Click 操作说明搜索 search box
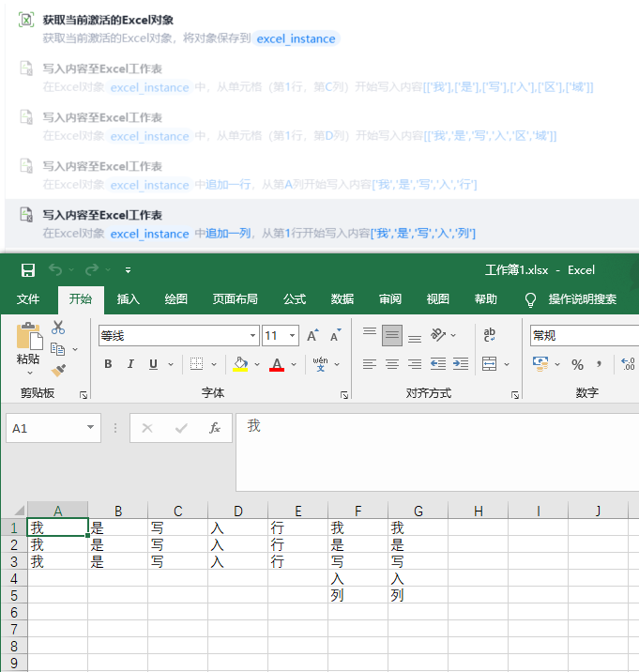Viewport: 639px width, 672px height. [x=582, y=299]
